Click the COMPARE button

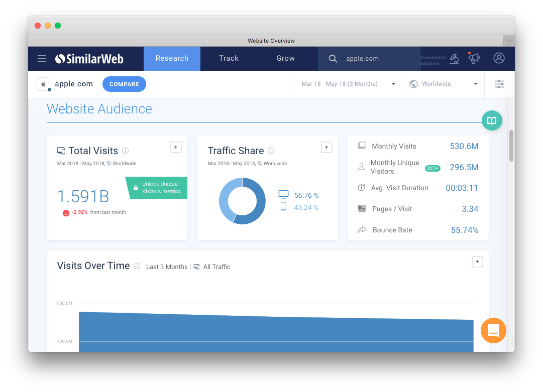point(124,84)
